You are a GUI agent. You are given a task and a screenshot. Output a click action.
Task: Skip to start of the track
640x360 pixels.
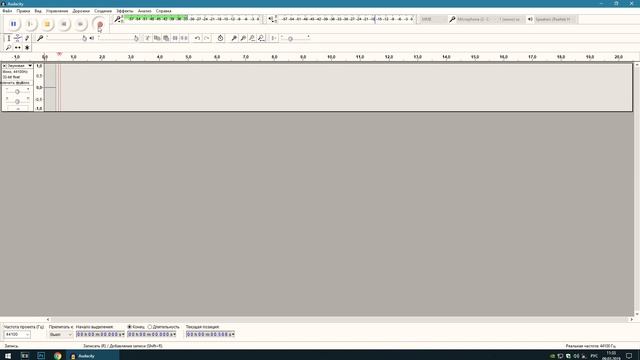(x=64, y=24)
